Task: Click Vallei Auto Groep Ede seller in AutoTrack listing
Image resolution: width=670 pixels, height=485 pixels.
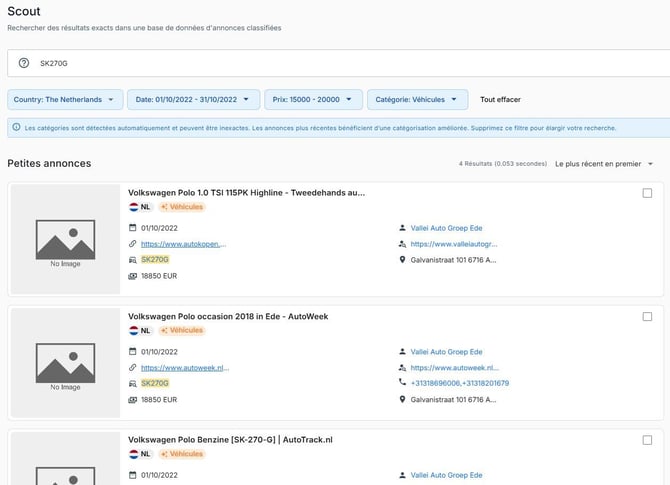Action: pos(447,475)
